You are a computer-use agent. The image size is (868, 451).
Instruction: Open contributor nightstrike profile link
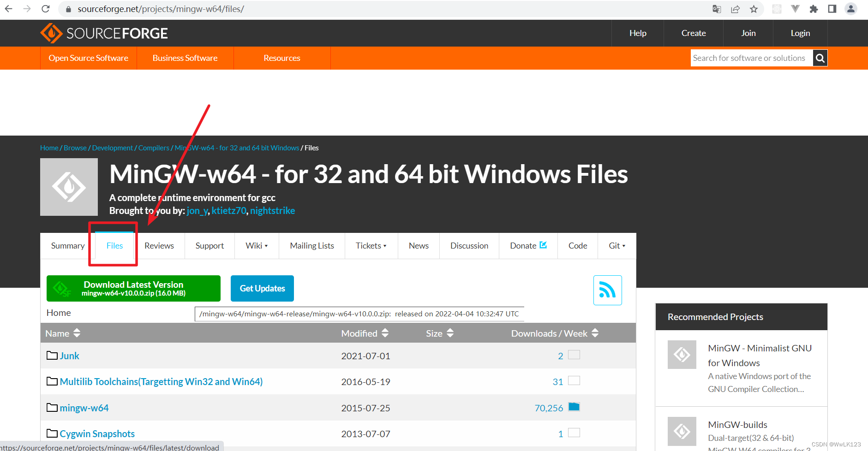coord(272,211)
